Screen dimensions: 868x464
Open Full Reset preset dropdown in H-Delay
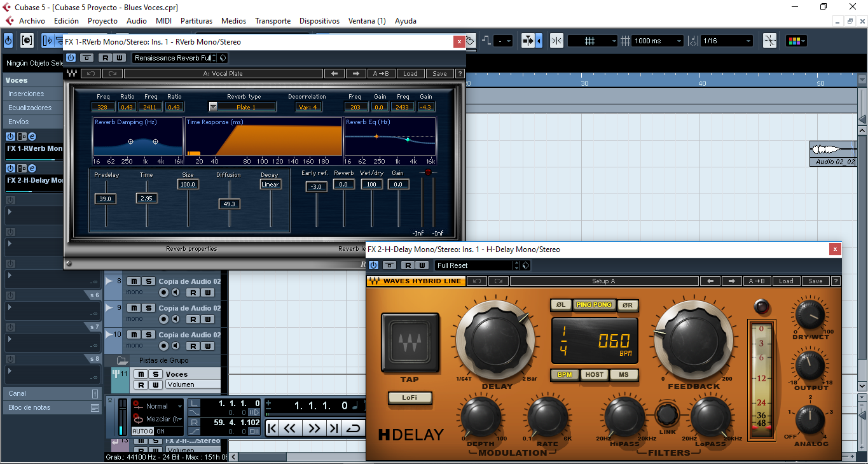[x=477, y=265]
